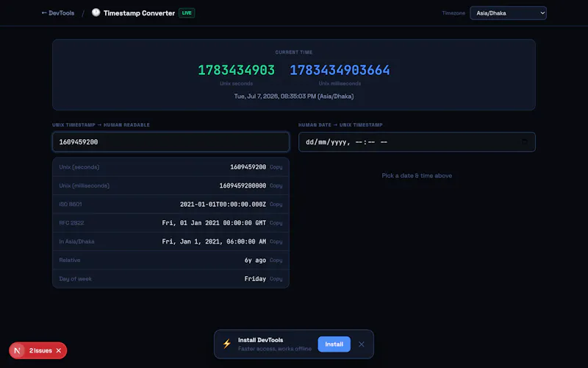The width and height of the screenshot is (588, 368).
Task: Copy the Unix (seconds) value
Action: [x=276, y=167]
